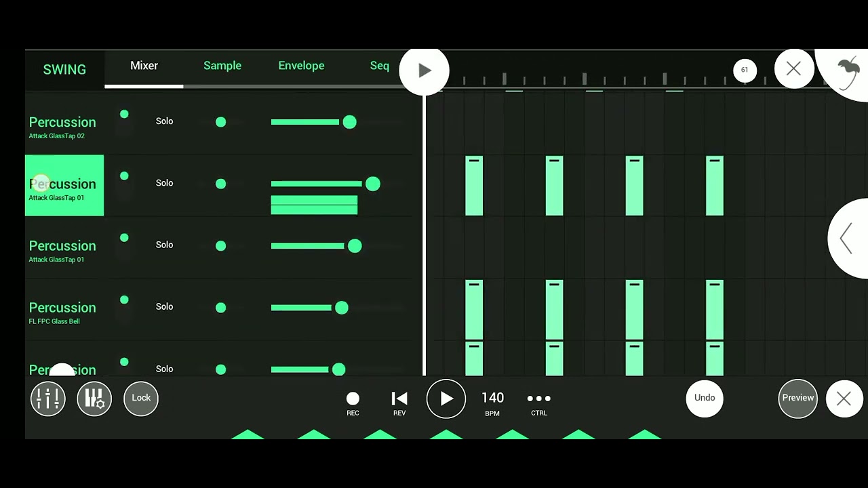
Task: Solo the FL FPC Glass Bell channel
Action: click(x=164, y=306)
